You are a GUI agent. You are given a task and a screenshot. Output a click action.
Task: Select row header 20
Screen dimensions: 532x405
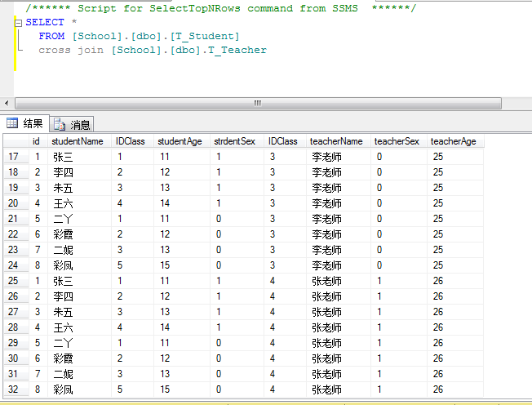tap(16, 203)
